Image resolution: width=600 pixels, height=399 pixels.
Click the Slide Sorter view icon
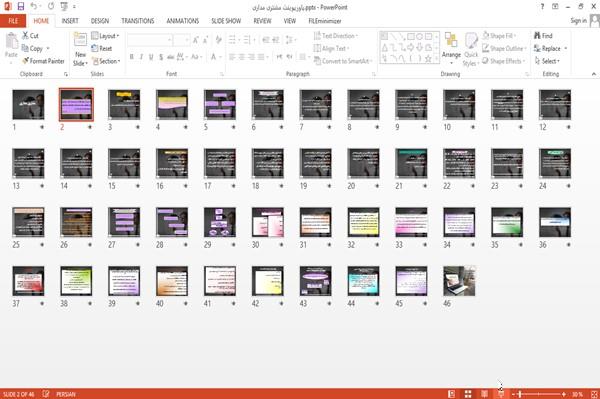[x=468, y=394]
